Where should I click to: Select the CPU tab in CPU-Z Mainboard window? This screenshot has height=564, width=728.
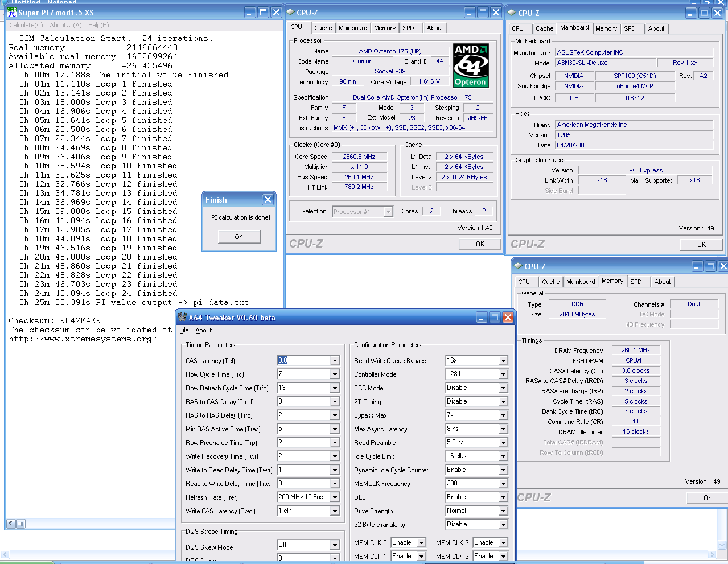518,28
